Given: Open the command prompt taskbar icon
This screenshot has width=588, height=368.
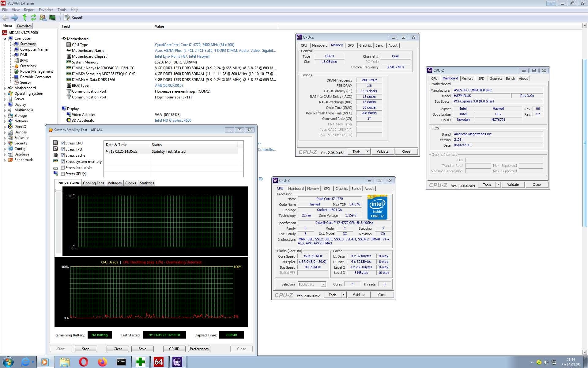Looking at the screenshot, I should [x=121, y=362].
